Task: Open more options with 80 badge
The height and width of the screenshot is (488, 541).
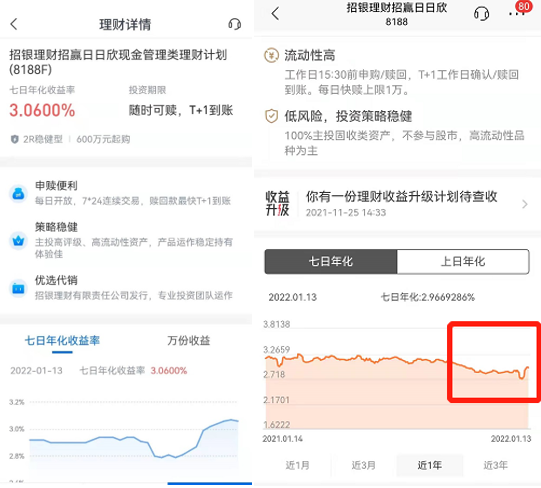Action: pos(517,14)
